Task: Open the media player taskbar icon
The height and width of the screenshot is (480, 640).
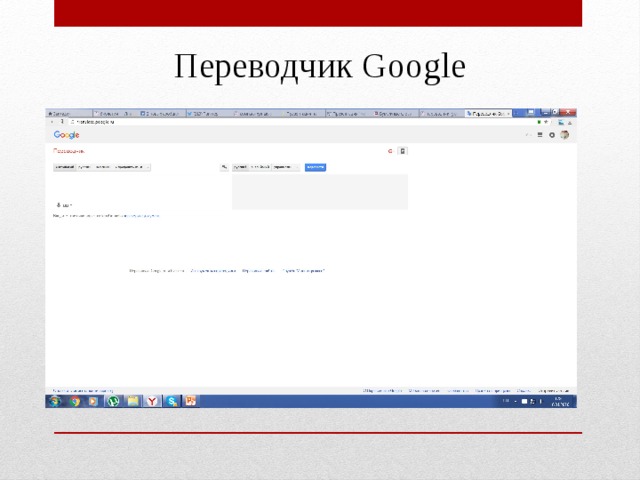Action: point(93,401)
